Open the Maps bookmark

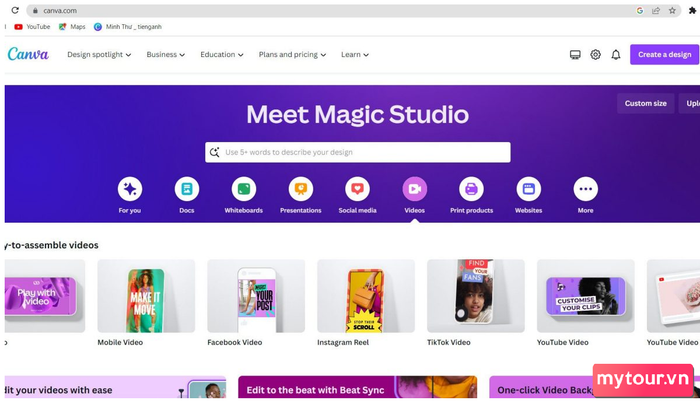(72, 27)
